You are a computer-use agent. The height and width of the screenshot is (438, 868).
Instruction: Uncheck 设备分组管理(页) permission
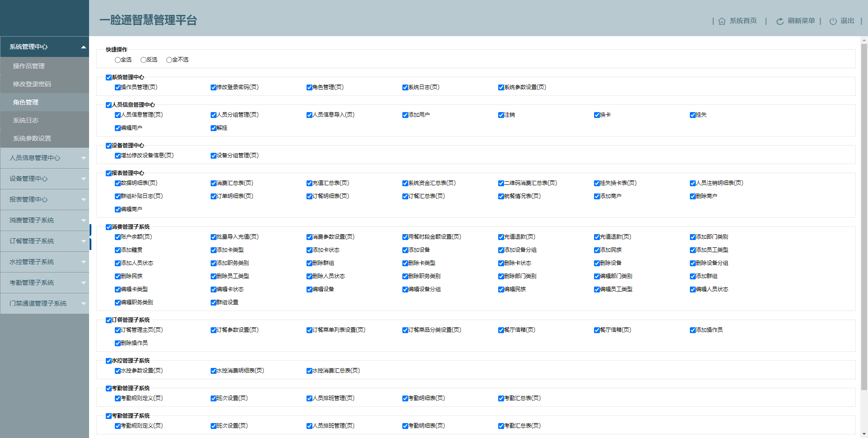pos(213,155)
